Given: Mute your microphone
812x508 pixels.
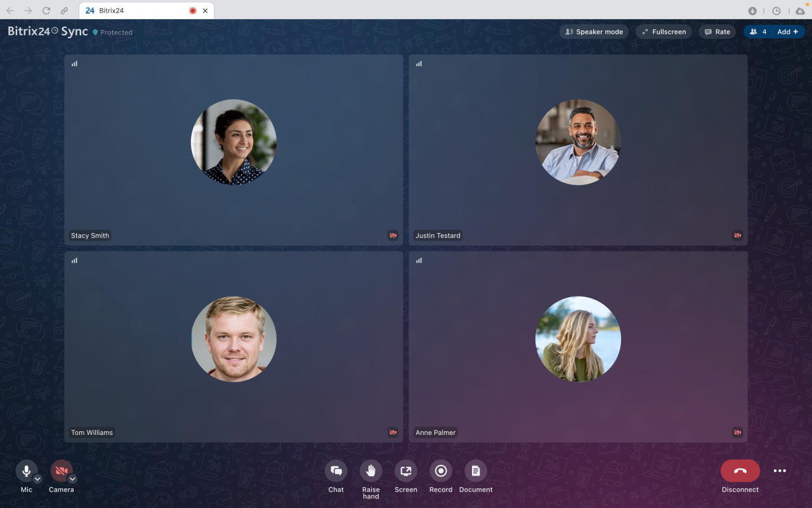Looking at the screenshot, I should coord(26,471).
